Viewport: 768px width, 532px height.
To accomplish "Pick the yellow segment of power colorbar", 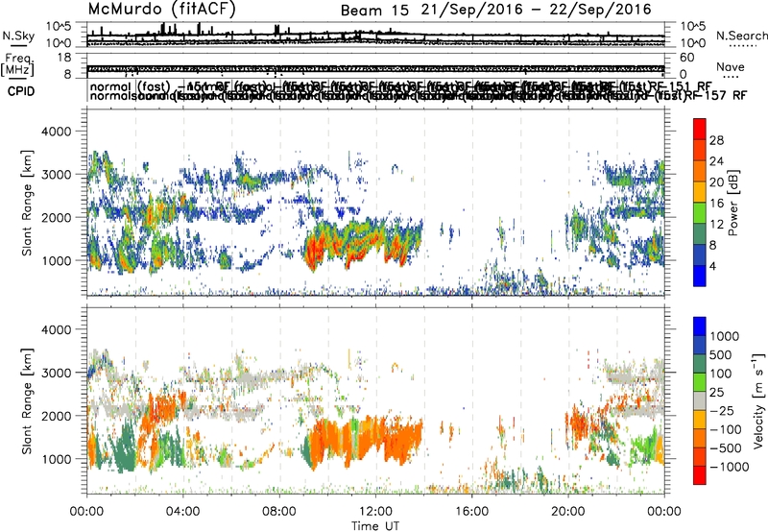I will tap(700, 192).
